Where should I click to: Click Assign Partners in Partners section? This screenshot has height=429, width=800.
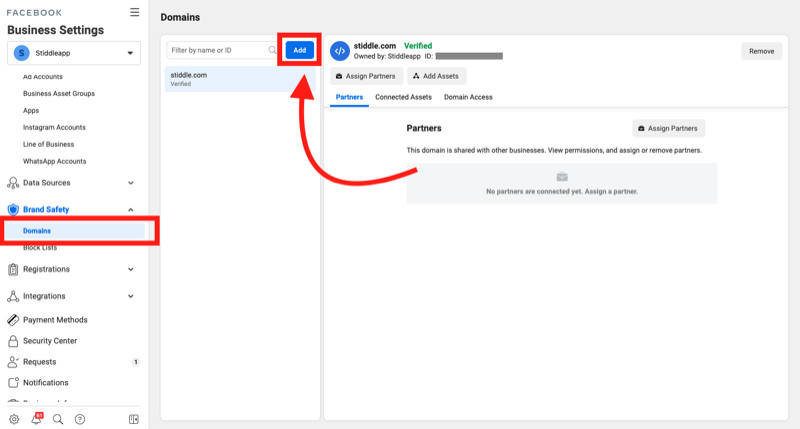coord(669,129)
